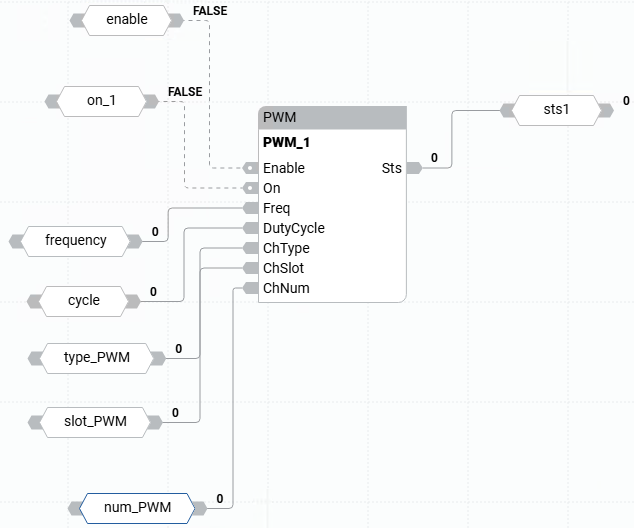Screen dimensions: 634x528
Task: Click the frequency input reference
Action: click(x=75, y=240)
